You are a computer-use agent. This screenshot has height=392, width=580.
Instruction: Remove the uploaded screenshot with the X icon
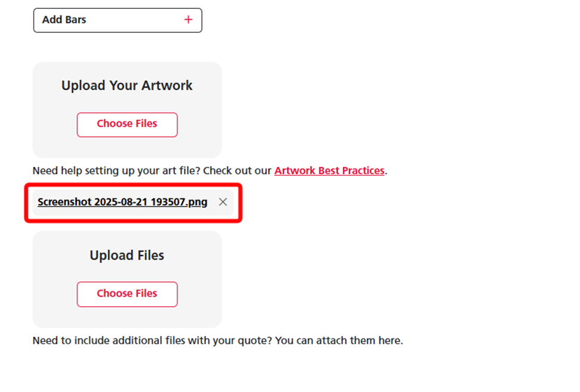coord(223,202)
